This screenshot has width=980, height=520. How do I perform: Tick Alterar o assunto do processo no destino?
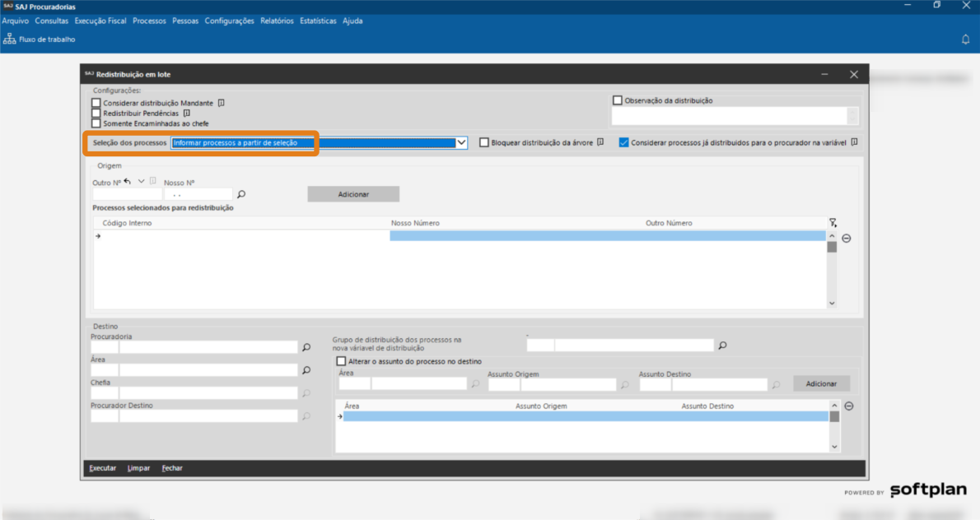pos(342,361)
